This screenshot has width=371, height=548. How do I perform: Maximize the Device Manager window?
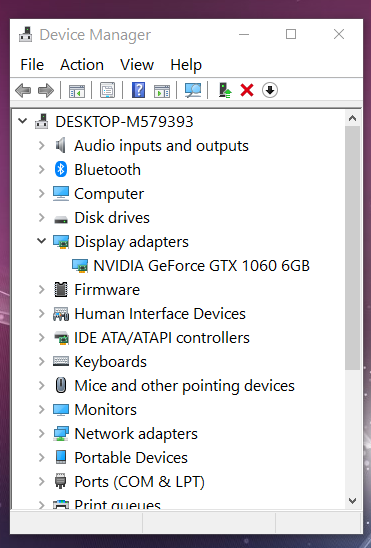coord(291,34)
